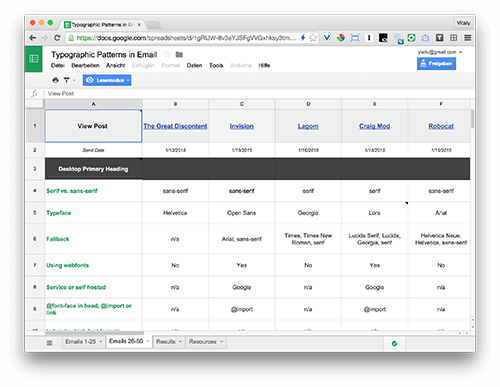Viewport: 500px width, 387px height.
Task: Open the Tools menu
Action: coord(216,65)
